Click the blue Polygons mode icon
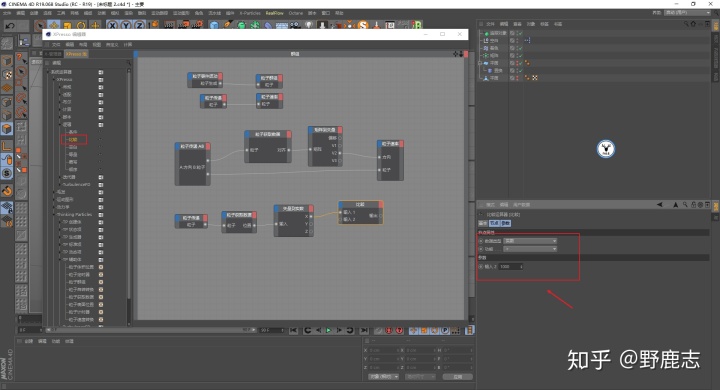Image resolution: width=720 pixels, height=390 pixels. click(x=7, y=129)
